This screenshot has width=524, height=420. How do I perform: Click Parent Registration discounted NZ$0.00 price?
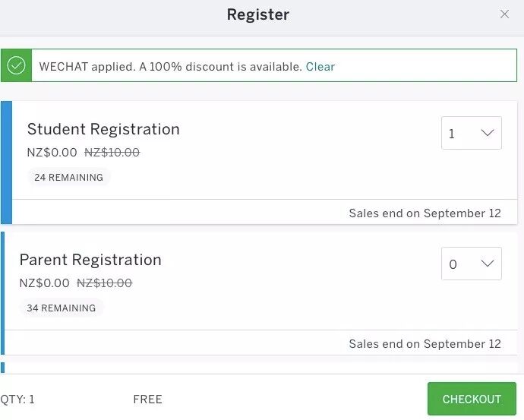pyautogui.click(x=45, y=283)
